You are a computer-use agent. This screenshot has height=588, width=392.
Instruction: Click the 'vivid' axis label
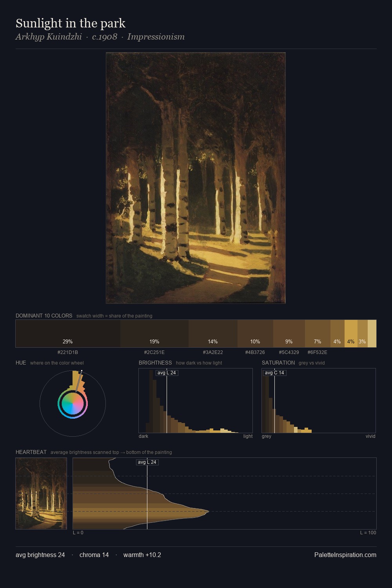(x=370, y=436)
